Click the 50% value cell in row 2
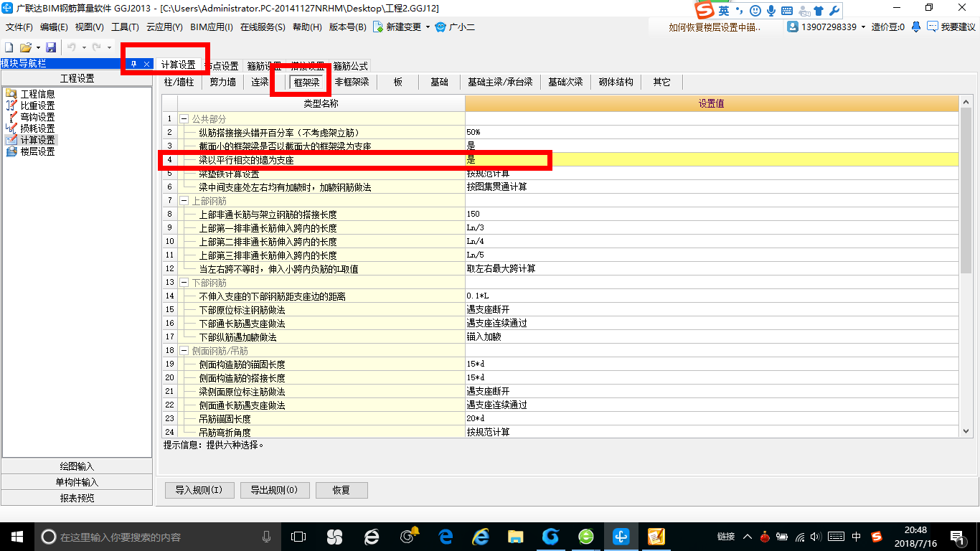 click(x=712, y=132)
